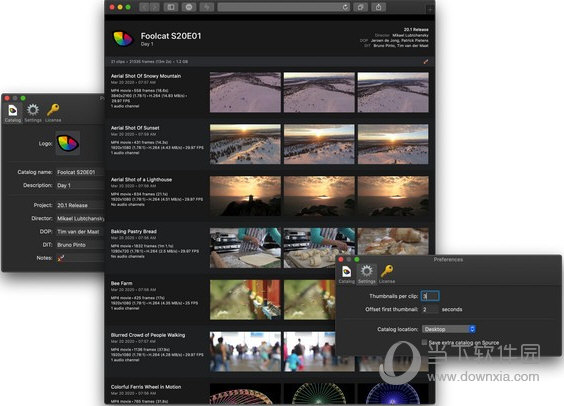Open the Share button in the browser toolbar
This screenshot has width=564, height=406.
click(x=378, y=7)
